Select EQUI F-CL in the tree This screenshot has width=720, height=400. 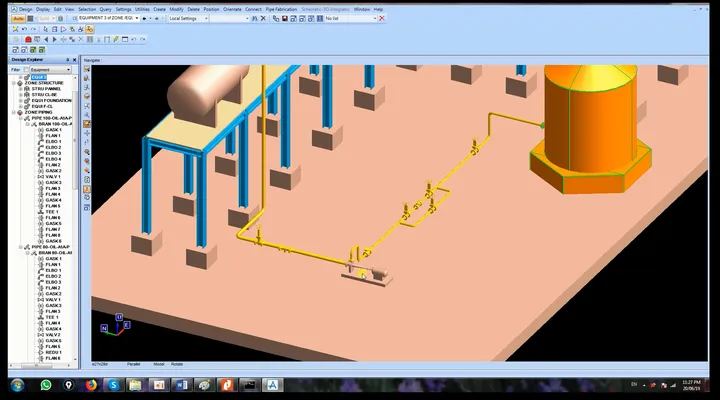[42, 106]
